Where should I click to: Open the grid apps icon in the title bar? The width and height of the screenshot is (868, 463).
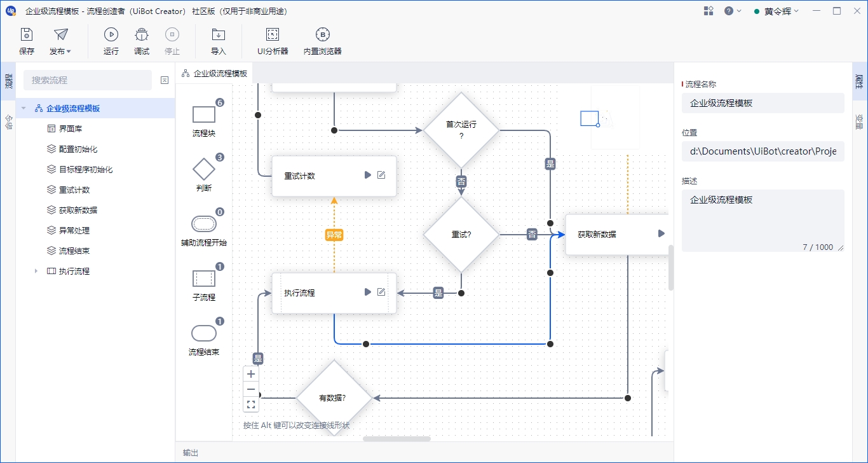coord(709,11)
